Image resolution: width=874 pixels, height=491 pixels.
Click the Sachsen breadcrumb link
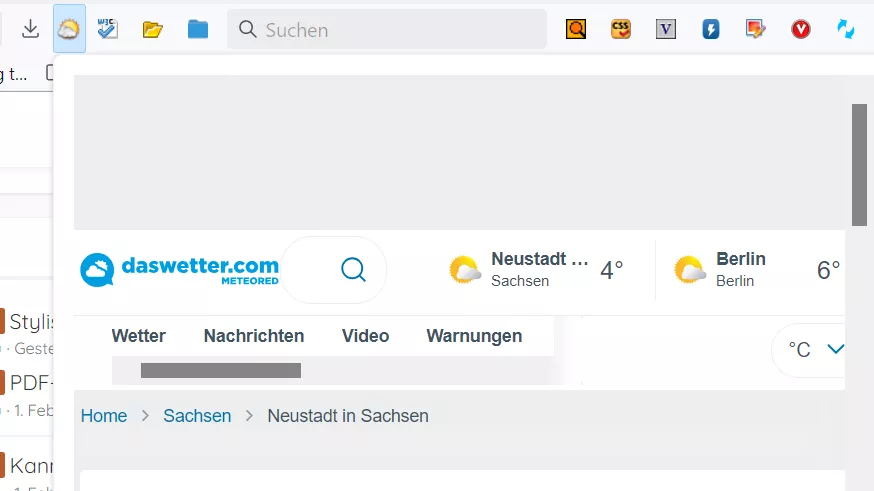click(x=197, y=416)
